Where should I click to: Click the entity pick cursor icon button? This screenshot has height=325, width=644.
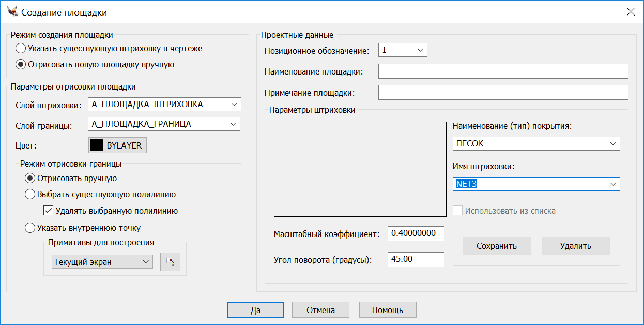(170, 261)
